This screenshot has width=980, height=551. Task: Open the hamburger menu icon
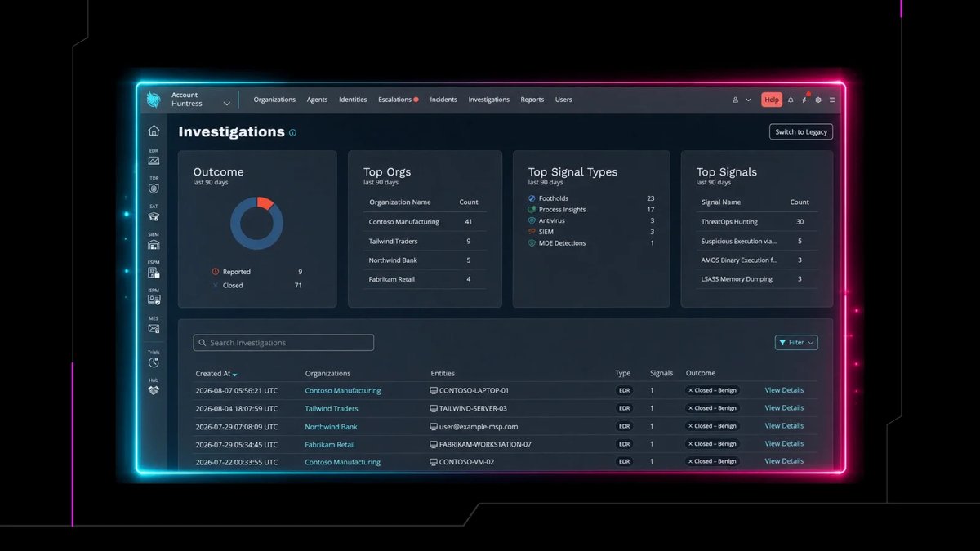tap(832, 100)
